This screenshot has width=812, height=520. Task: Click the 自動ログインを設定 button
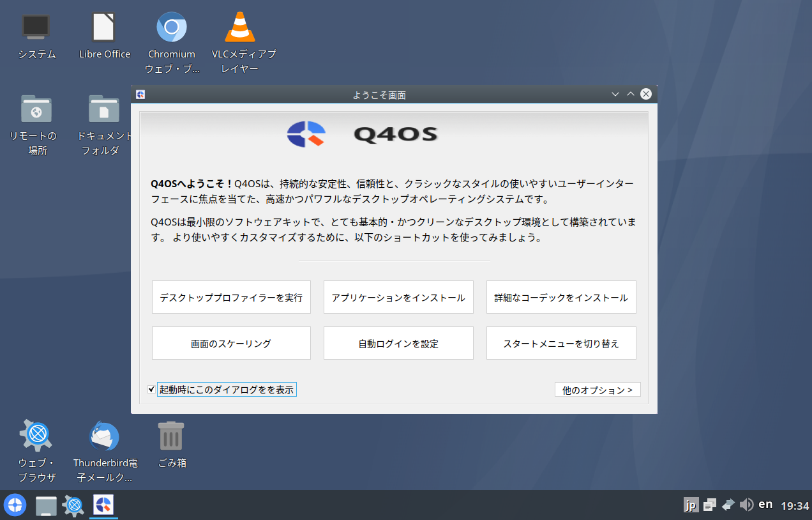click(x=398, y=342)
